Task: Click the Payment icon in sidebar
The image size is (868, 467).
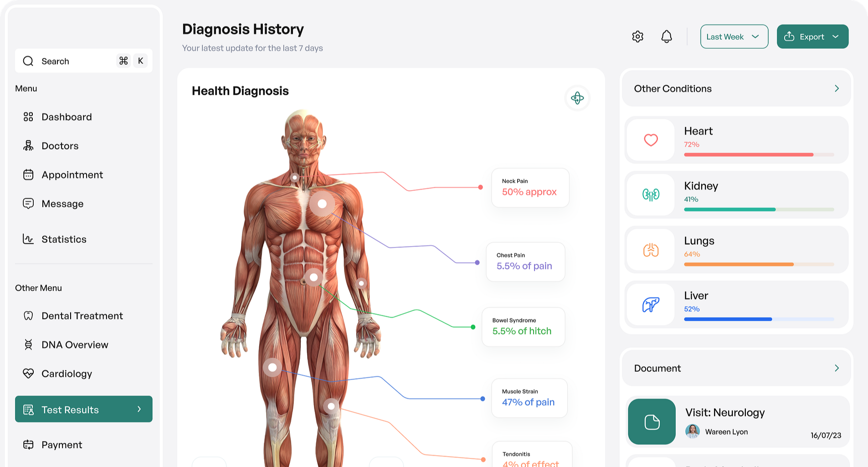Action: coord(28,445)
